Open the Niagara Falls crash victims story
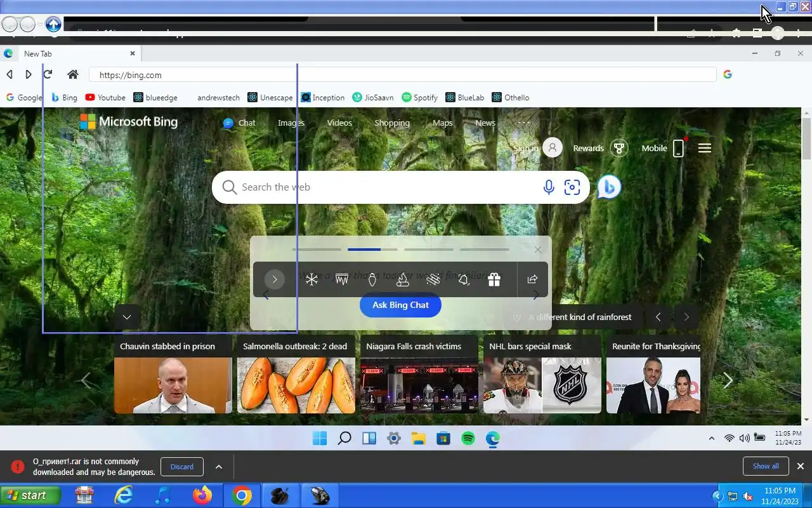This screenshot has height=508, width=812. 419,375
